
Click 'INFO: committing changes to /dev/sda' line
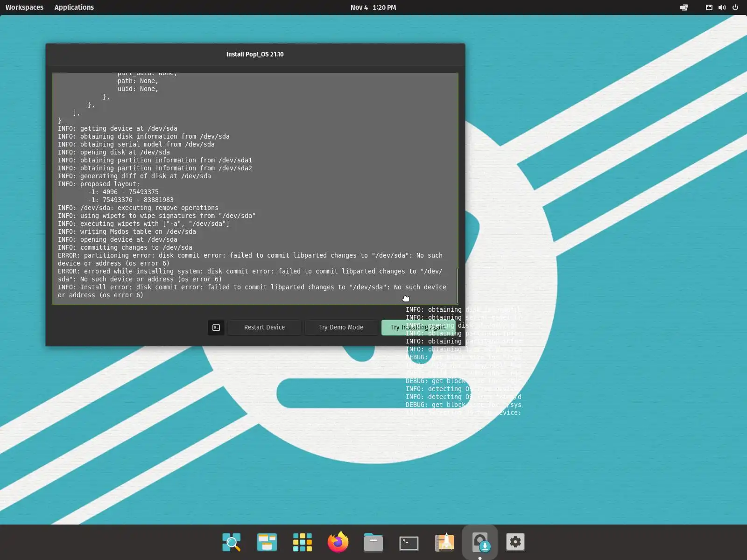(x=125, y=247)
